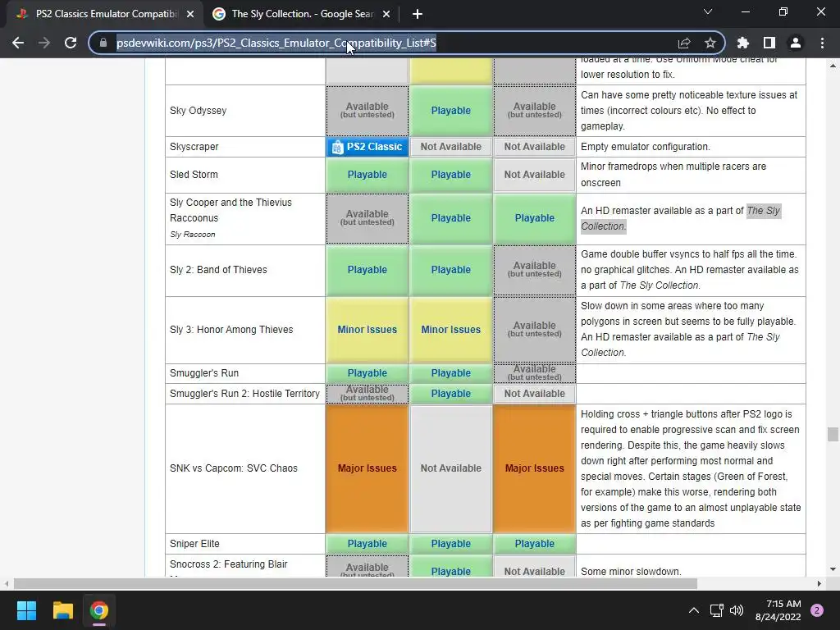Open the tab search dropdown
The width and height of the screenshot is (840, 630).
click(x=708, y=11)
